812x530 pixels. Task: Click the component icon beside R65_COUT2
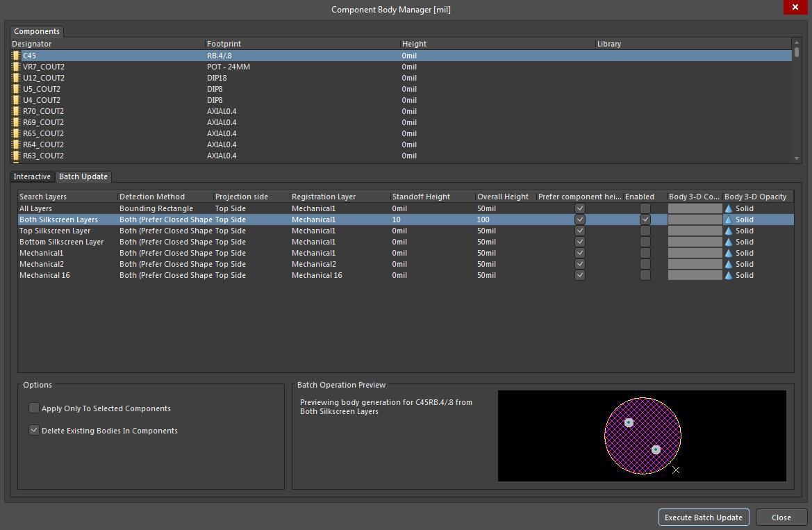pos(16,133)
